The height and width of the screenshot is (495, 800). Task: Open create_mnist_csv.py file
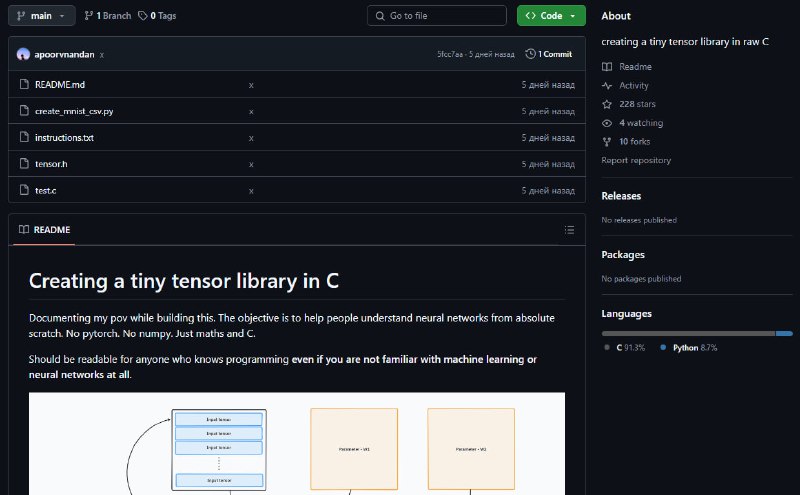pos(74,111)
